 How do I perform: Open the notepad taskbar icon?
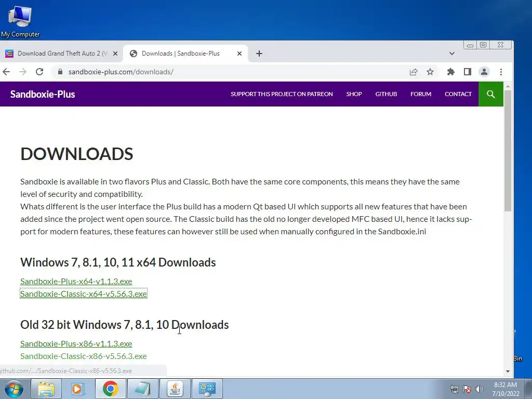[142, 389]
